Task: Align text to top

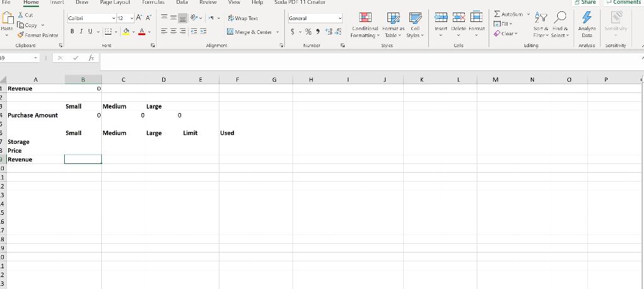Action: pyautogui.click(x=164, y=17)
